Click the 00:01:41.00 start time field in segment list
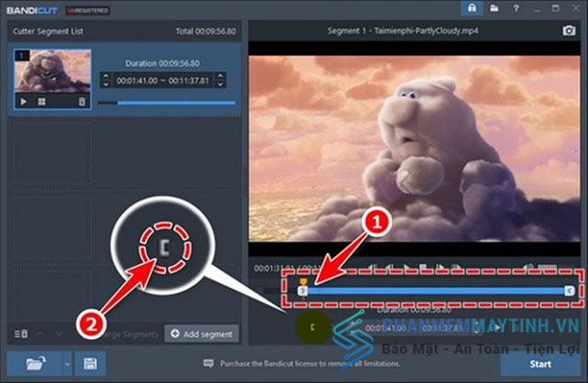Viewport: 588px width, 383px height. (x=137, y=81)
